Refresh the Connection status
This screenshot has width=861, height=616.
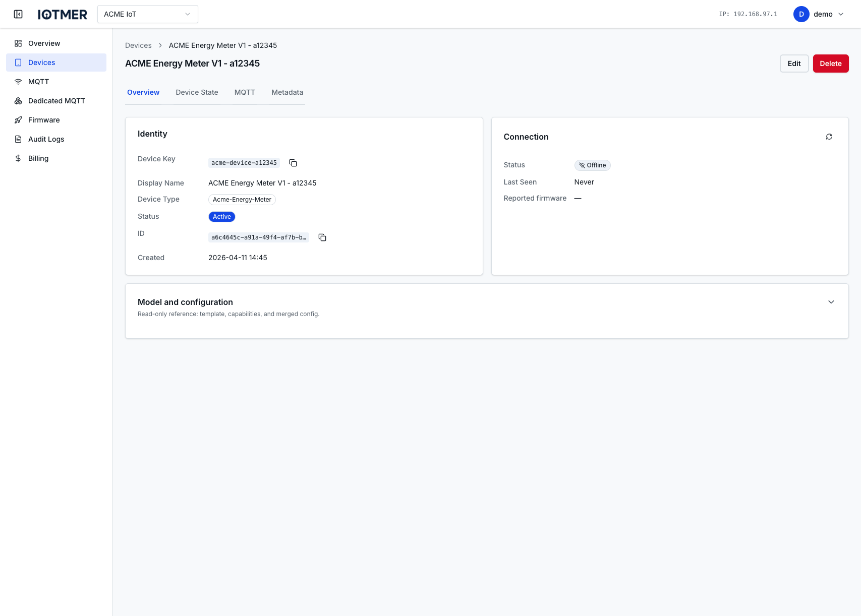[x=829, y=137]
